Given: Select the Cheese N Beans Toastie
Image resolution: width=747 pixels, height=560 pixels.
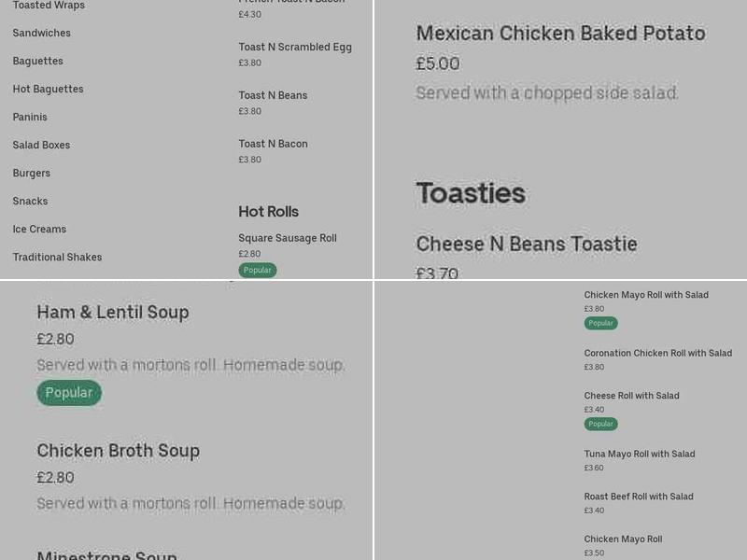Looking at the screenshot, I should pyautogui.click(x=527, y=244).
